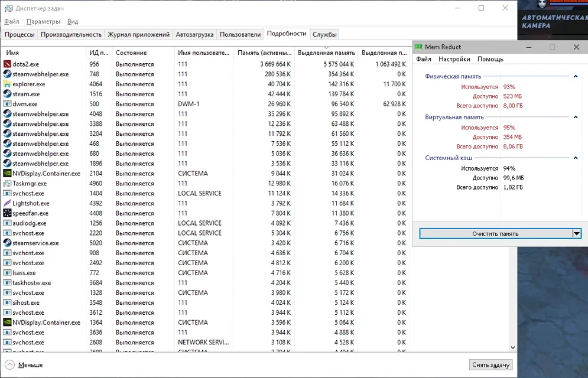Click the 99,6 МБ system cache value
Viewport: 588px width, 378px height.
pyautogui.click(x=514, y=178)
